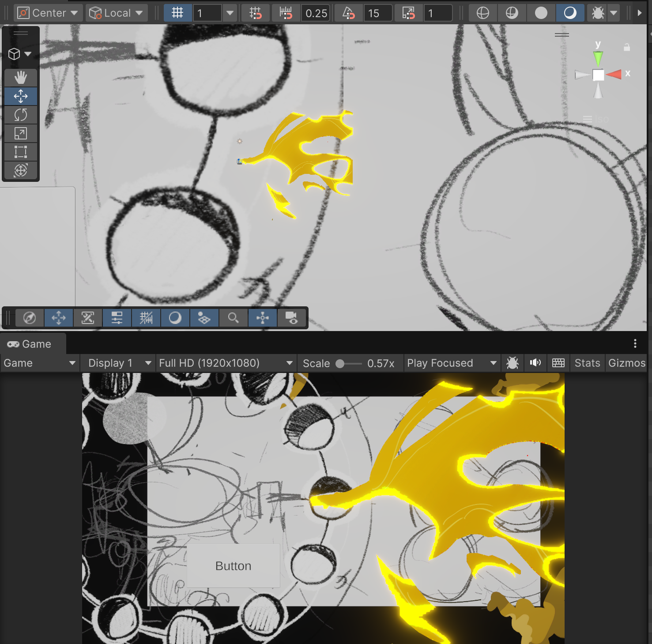The width and height of the screenshot is (652, 644).
Task: Select the Rotate tool
Action: (21, 115)
